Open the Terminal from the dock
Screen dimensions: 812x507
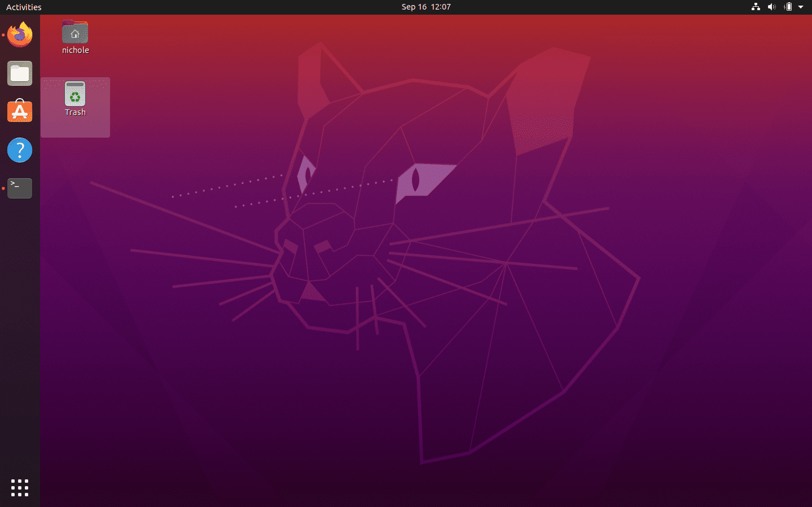click(20, 188)
